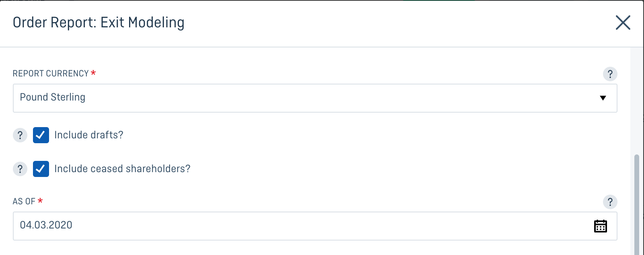Click the 'Include drafts?' label text

[x=89, y=135]
